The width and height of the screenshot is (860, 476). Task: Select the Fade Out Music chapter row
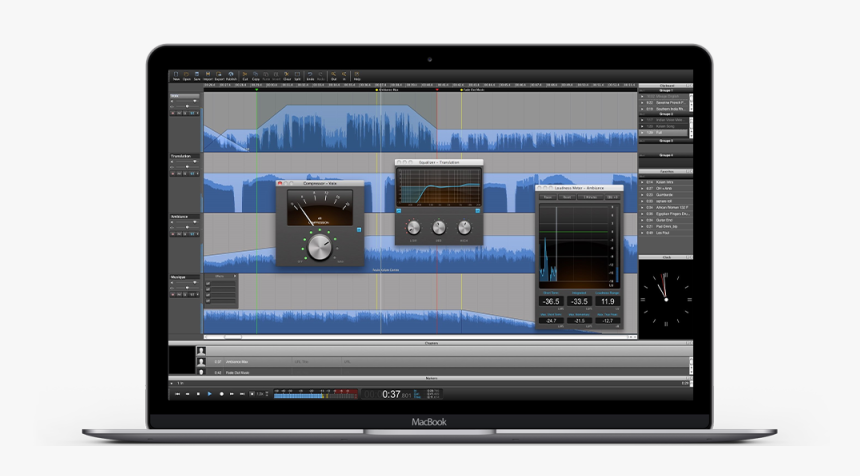pos(443,372)
